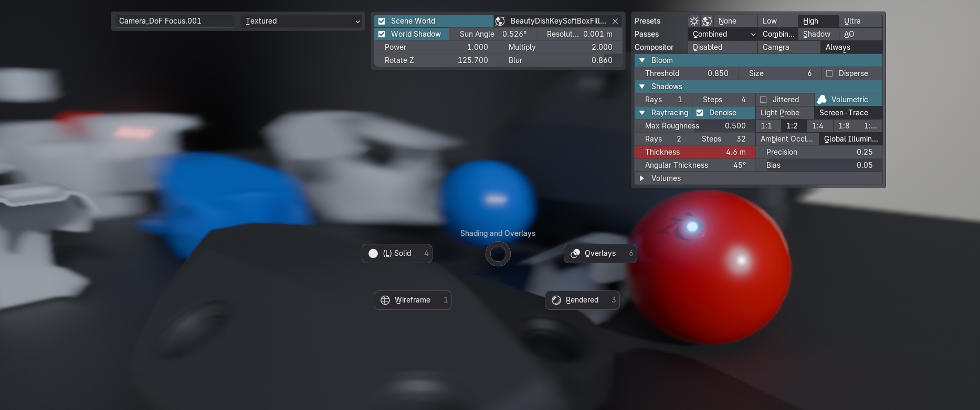The image size is (980, 410).
Task: Click the Raytracing Rays field
Action: point(663,139)
